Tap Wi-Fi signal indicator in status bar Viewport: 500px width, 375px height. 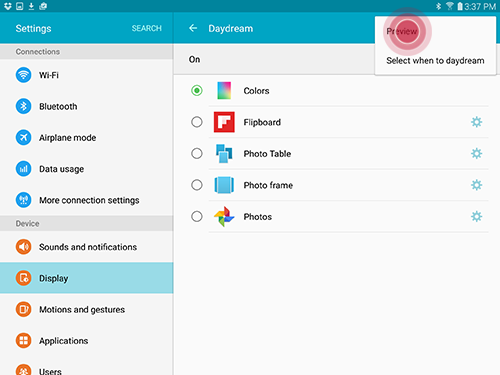450,6
